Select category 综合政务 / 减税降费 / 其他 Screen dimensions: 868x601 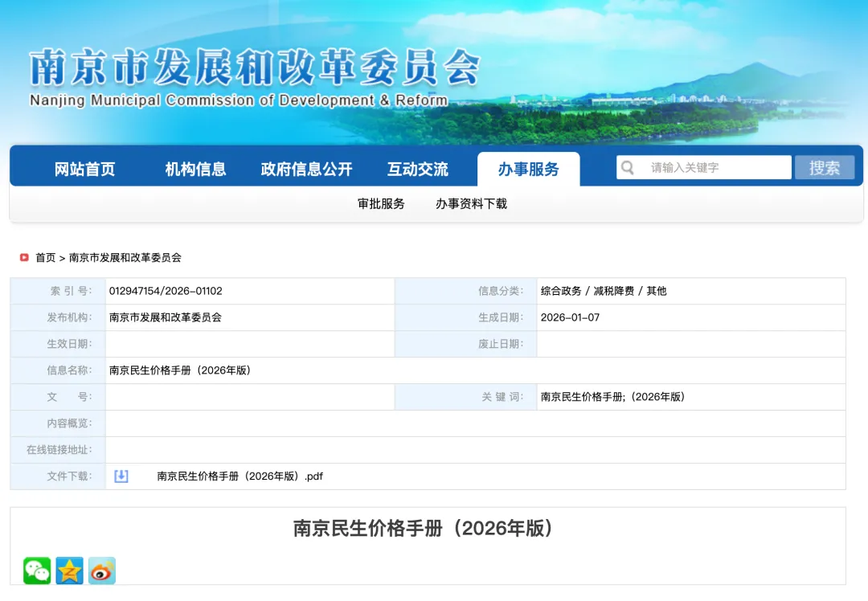click(604, 291)
